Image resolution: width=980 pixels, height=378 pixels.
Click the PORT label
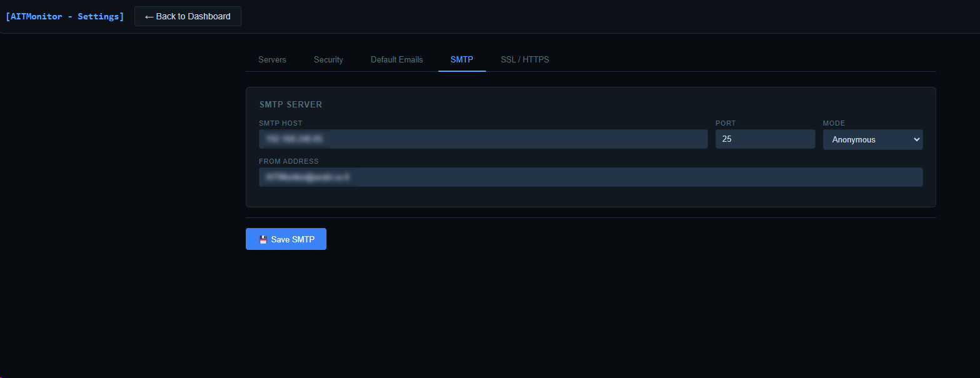click(x=725, y=123)
